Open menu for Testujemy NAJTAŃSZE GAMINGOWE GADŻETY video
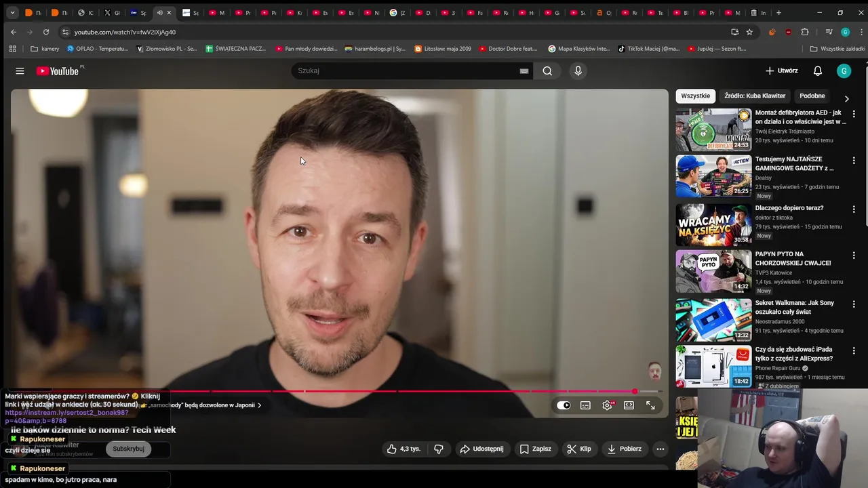Viewport: 868px width, 488px height. [854, 161]
